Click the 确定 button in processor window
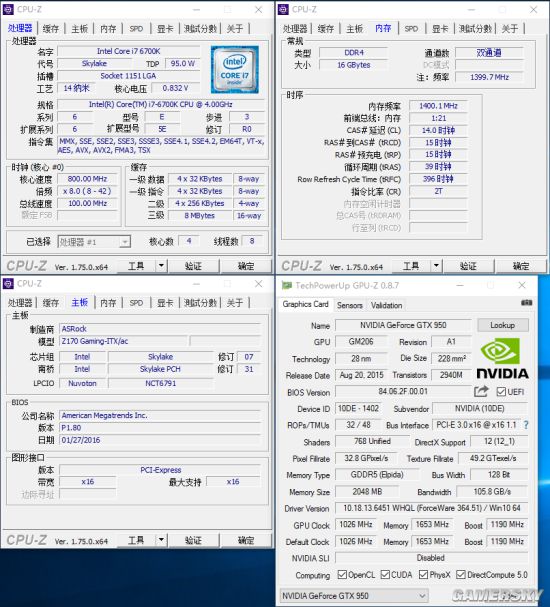550x607 pixels. click(x=246, y=266)
